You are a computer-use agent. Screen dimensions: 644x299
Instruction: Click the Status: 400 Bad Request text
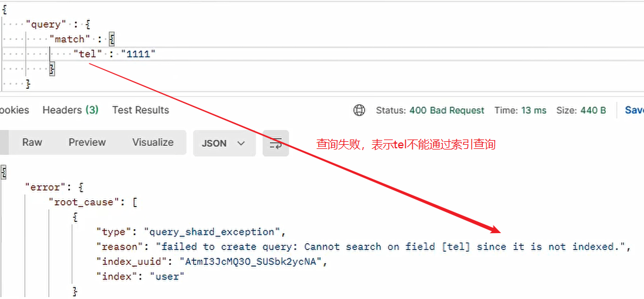tap(430, 110)
